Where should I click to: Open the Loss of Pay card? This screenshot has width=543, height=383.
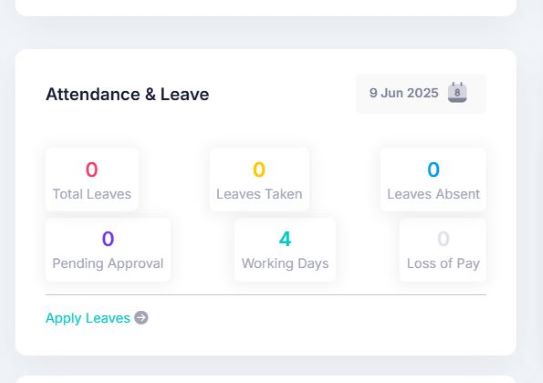tap(443, 249)
